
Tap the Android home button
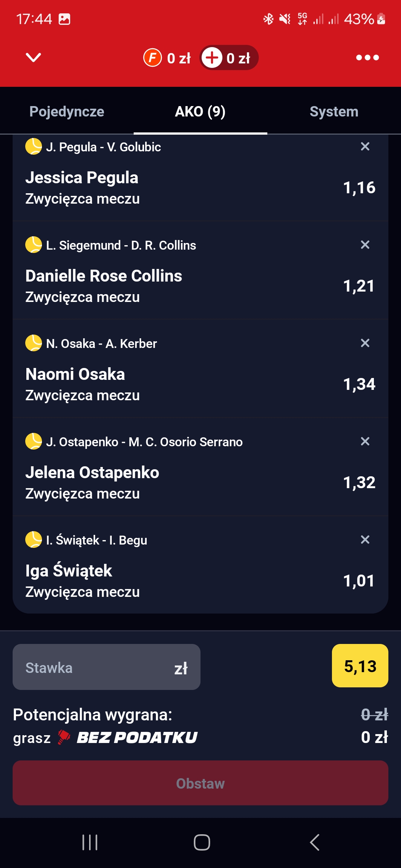(202, 842)
